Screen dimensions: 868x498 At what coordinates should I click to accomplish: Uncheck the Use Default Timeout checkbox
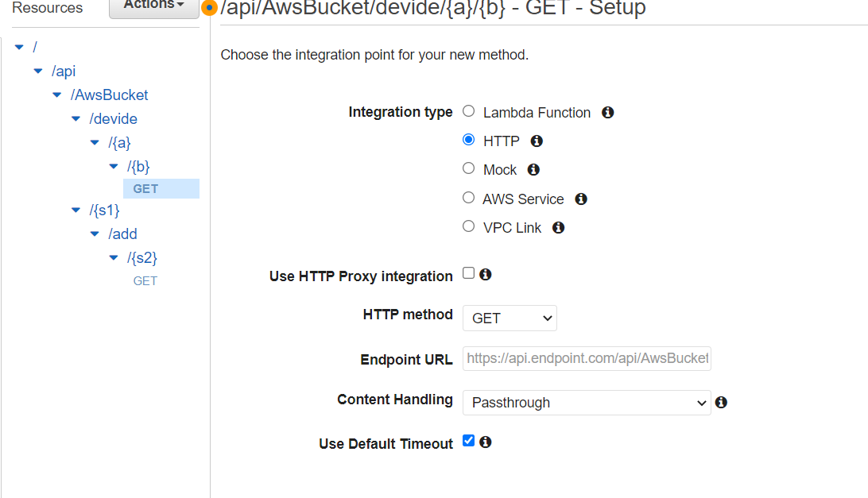pyautogui.click(x=469, y=441)
